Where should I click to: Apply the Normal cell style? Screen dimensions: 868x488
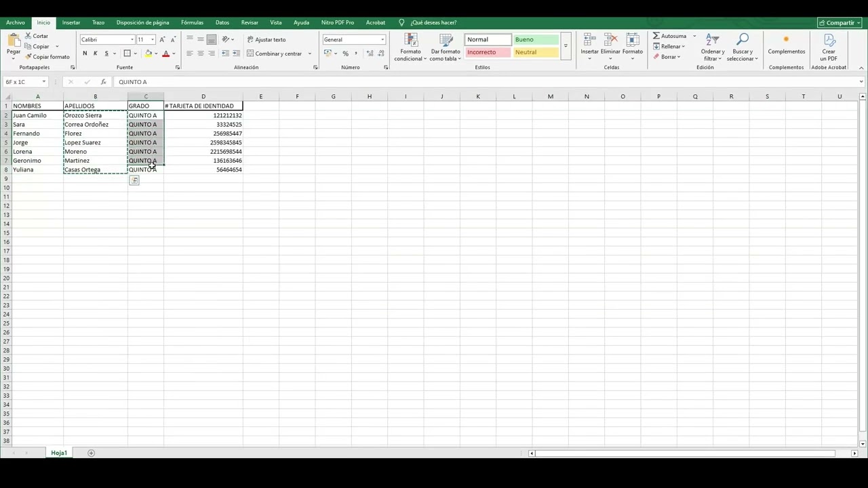click(488, 39)
